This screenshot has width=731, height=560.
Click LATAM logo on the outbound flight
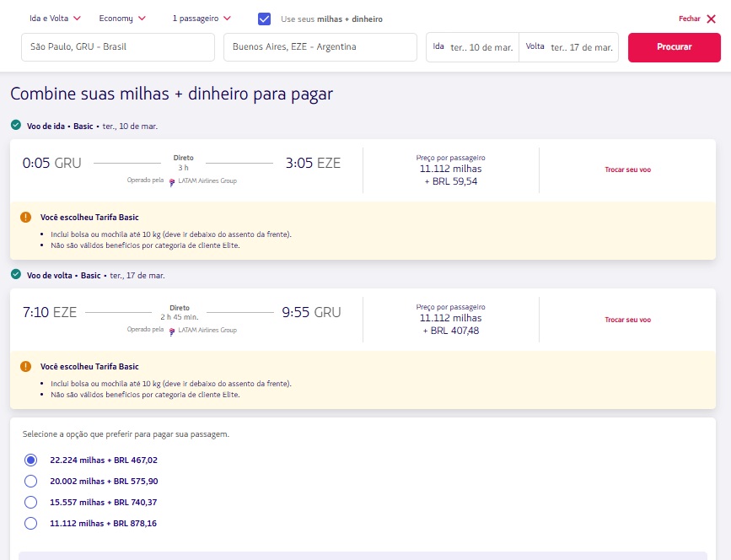172,181
